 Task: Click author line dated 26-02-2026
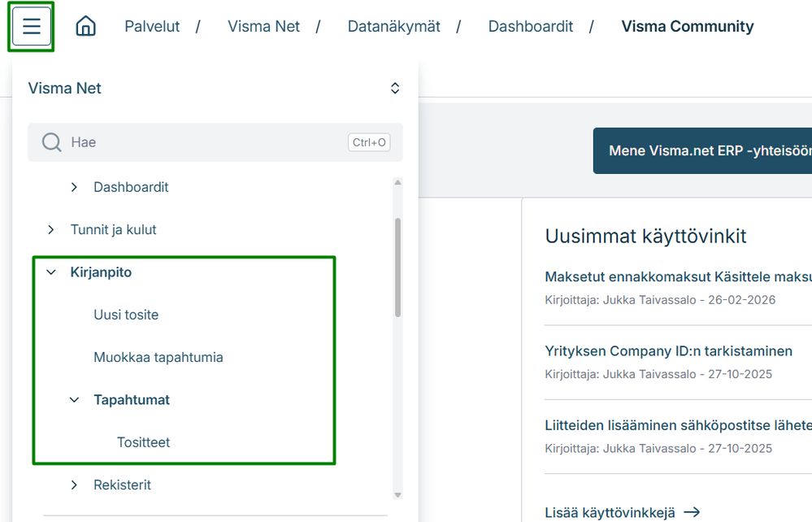pyautogui.click(x=660, y=300)
